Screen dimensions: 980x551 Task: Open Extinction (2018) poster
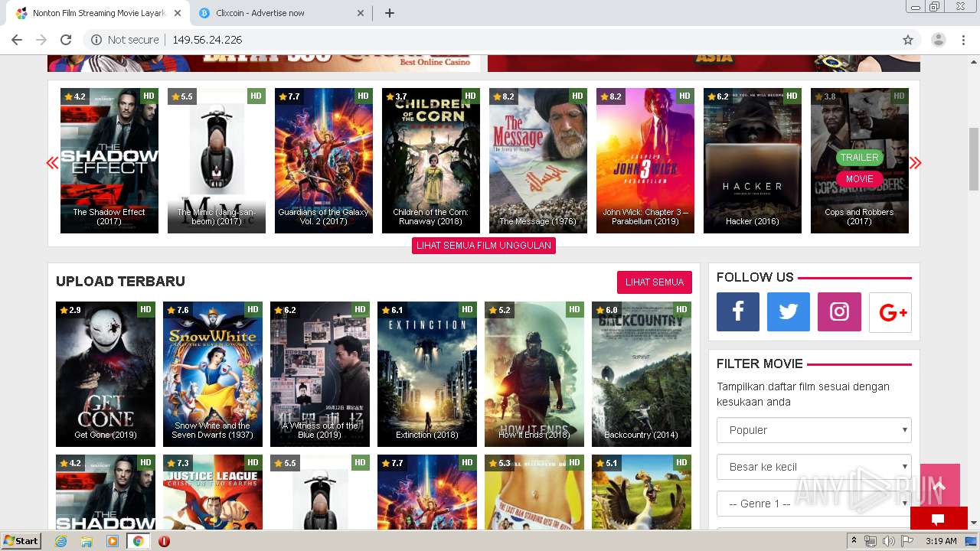427,374
